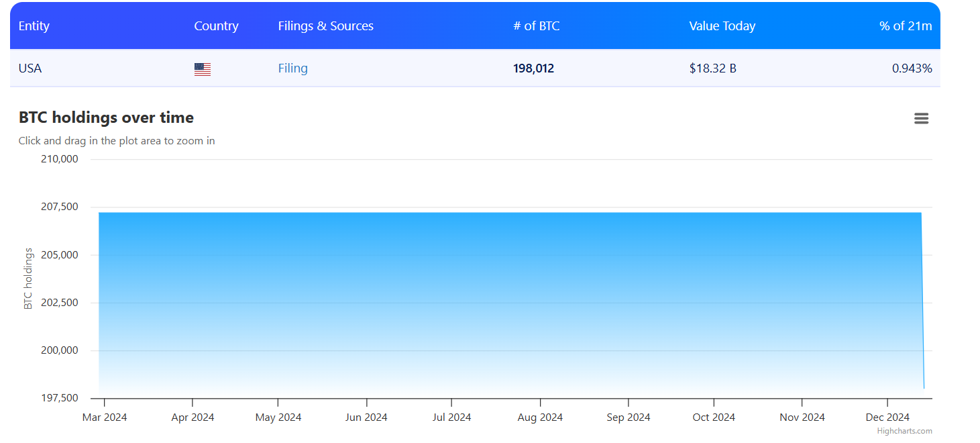This screenshot has width=980, height=443.
Task: Click the May 2024 axis label
Action: click(x=278, y=417)
